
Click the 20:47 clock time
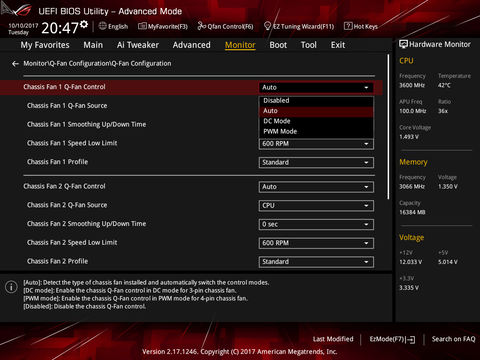[60, 28]
